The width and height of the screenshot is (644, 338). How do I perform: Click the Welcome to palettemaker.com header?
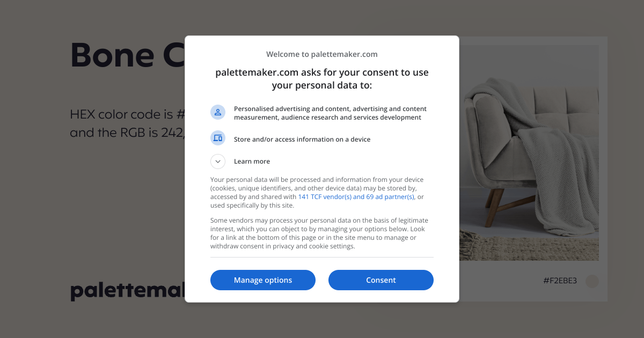[322, 54]
